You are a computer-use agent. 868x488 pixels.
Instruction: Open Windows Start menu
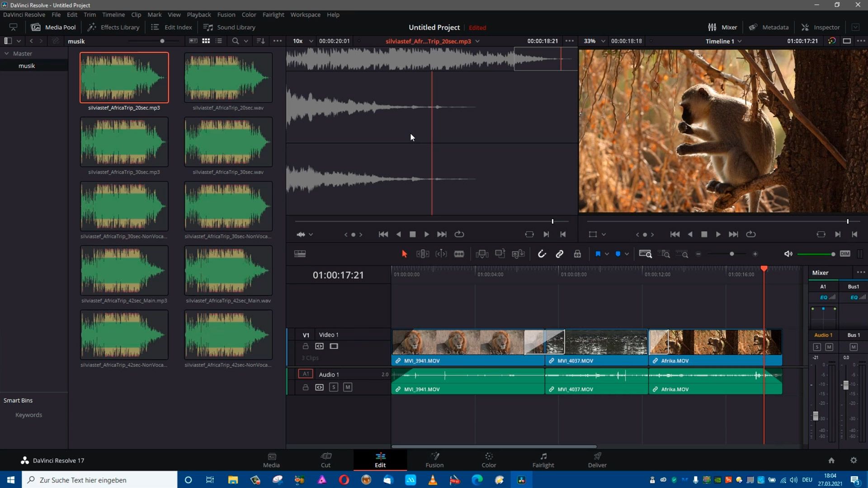pos(11,480)
